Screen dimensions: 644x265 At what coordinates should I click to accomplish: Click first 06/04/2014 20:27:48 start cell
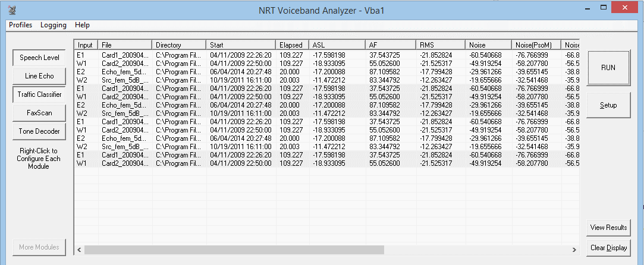[x=240, y=71]
